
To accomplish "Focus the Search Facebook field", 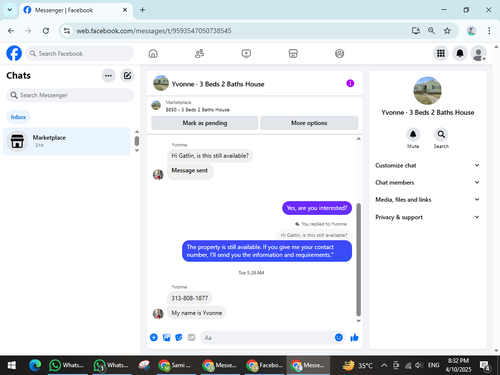I will point(80,53).
